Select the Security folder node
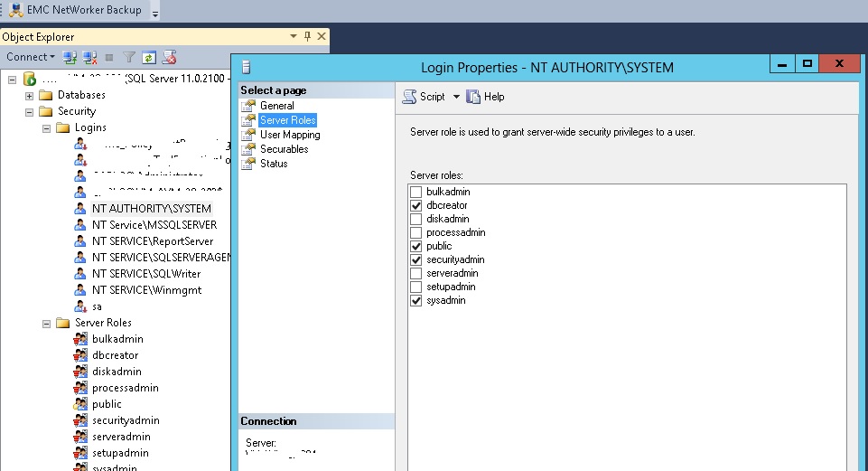868x471 pixels. click(x=77, y=111)
